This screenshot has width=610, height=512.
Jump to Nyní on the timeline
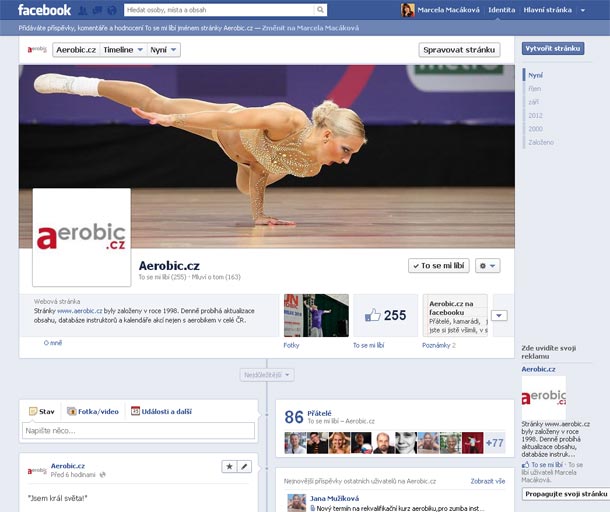click(536, 75)
